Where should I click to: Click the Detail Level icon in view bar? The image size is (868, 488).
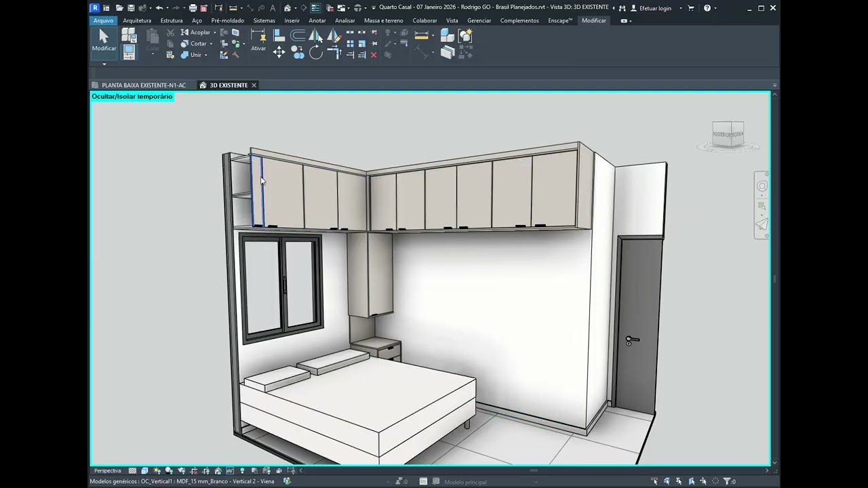click(132, 470)
